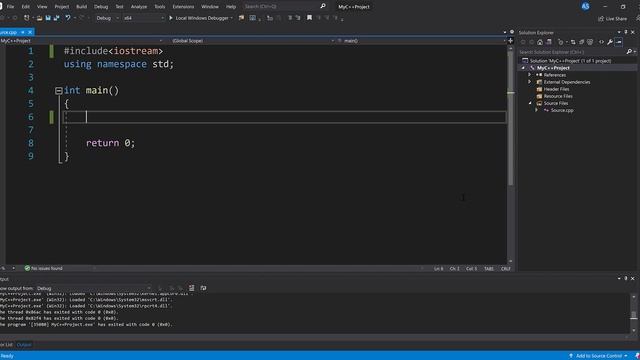Viewport: 640px width, 360px height.
Task: Open the x64 platform dropdown
Action: (144, 18)
